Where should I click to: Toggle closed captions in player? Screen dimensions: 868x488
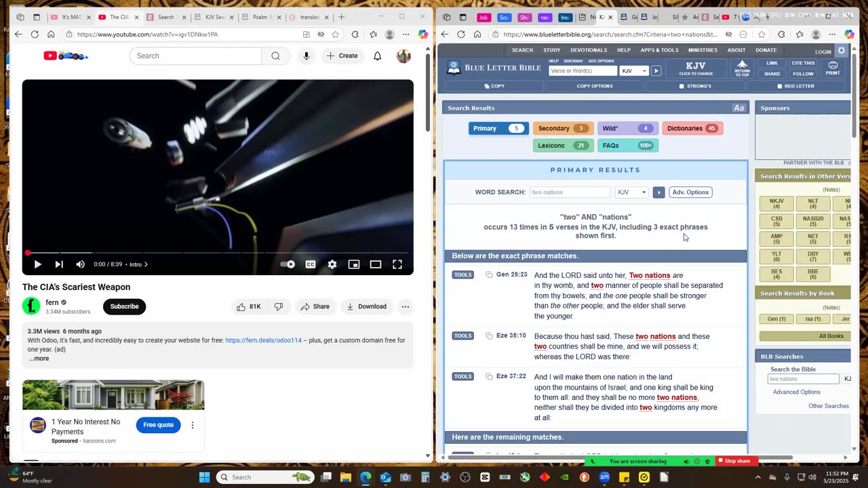311,264
